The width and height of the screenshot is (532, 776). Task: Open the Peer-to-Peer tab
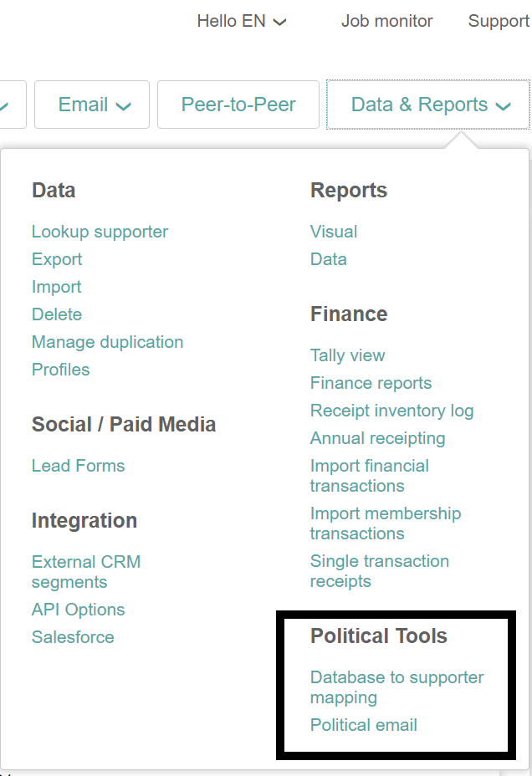[x=238, y=105]
